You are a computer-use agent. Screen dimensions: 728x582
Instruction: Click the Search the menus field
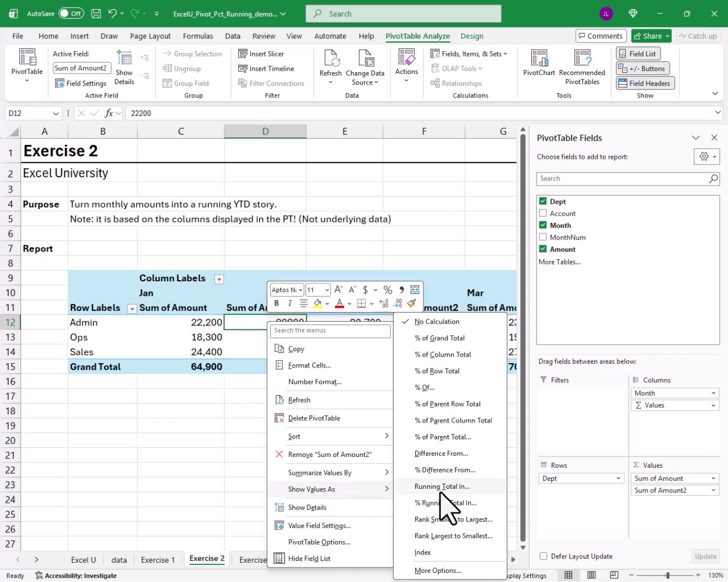click(x=330, y=330)
